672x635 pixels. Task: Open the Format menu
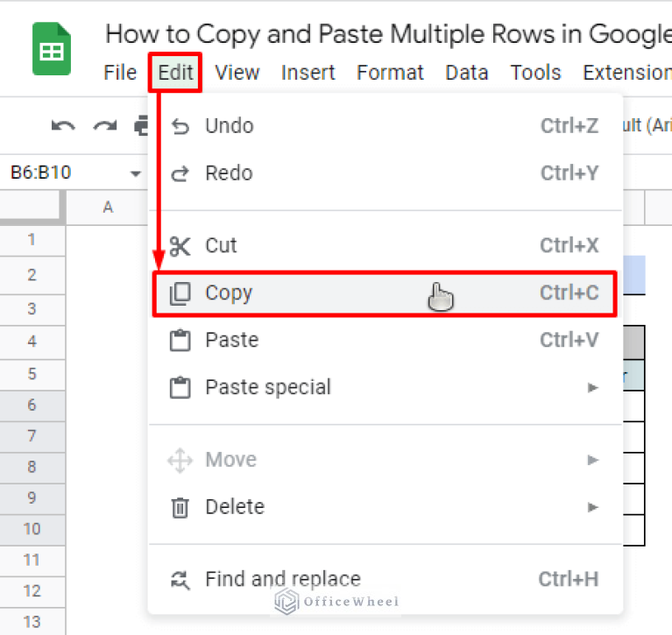pyautogui.click(x=390, y=73)
